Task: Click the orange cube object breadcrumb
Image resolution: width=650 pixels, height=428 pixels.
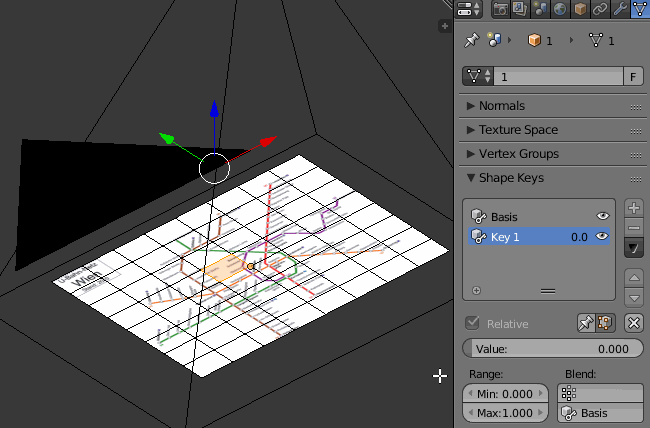Action: coord(534,40)
